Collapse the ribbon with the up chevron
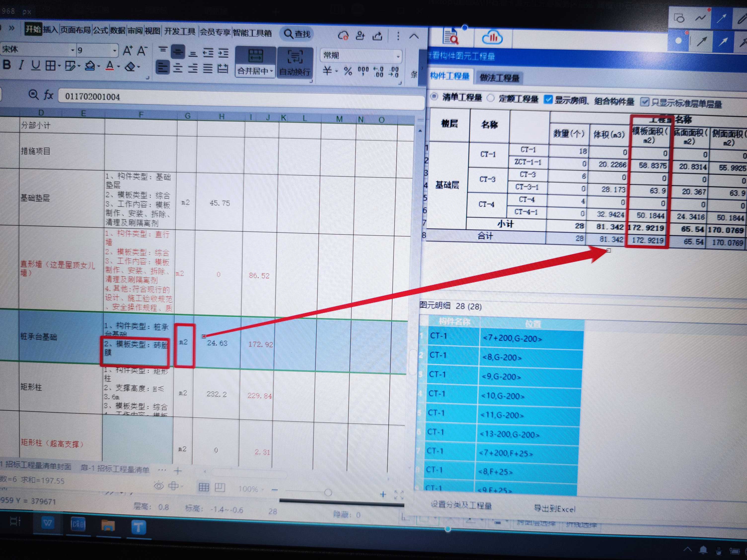This screenshot has width=747, height=560. [x=414, y=36]
